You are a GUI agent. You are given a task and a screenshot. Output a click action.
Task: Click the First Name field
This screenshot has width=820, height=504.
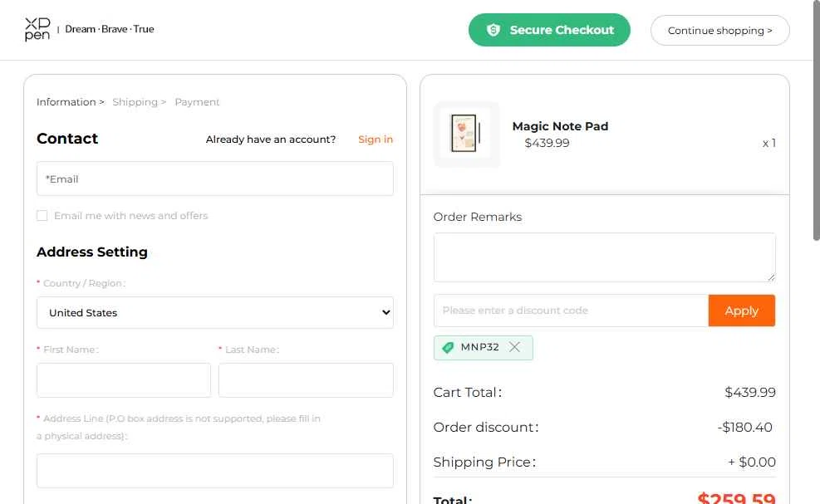click(124, 380)
